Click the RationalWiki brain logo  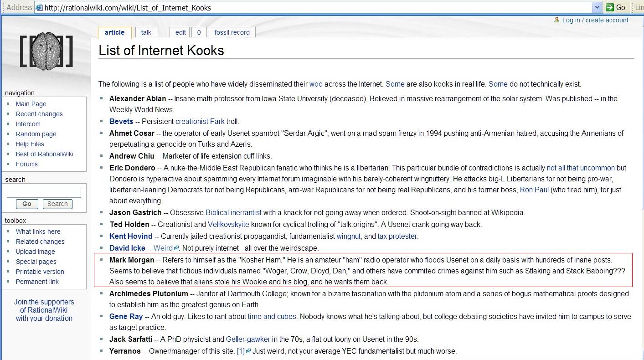click(46, 51)
